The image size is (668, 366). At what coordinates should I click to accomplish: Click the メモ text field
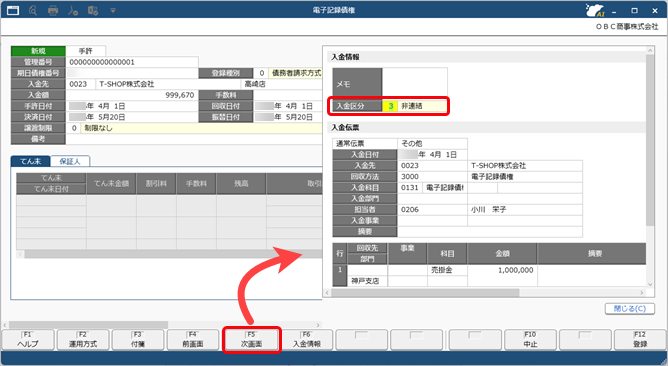(415, 84)
